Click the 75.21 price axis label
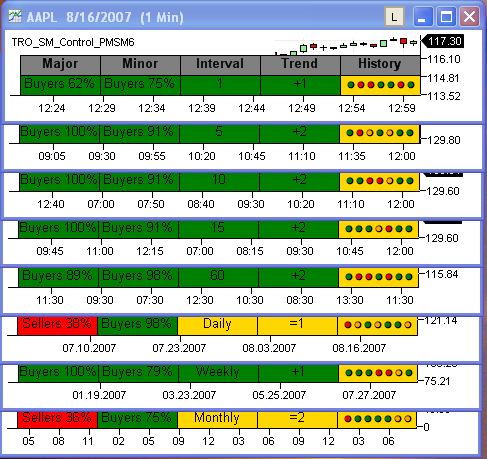Viewport: 487px width, 459px height. pyautogui.click(x=437, y=381)
